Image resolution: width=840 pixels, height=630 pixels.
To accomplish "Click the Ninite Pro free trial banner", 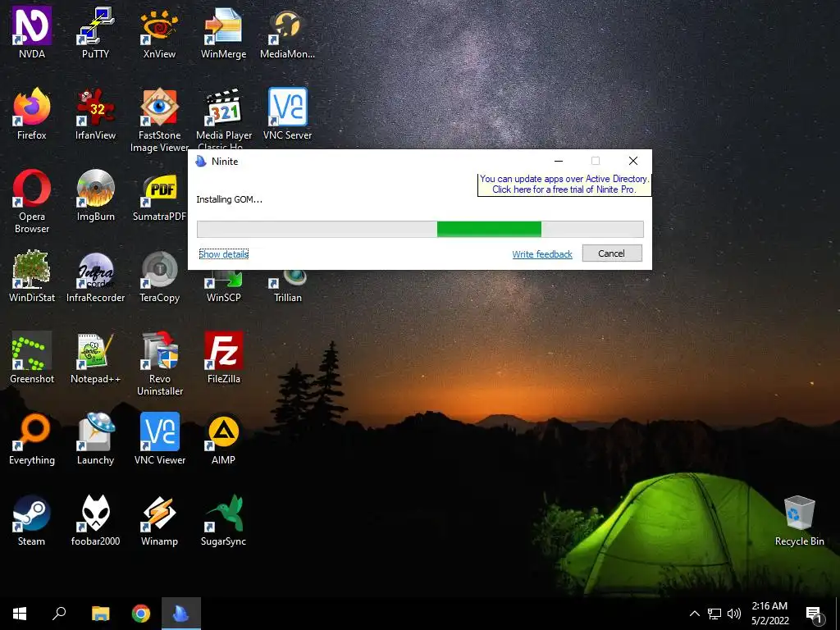I will 564,185.
